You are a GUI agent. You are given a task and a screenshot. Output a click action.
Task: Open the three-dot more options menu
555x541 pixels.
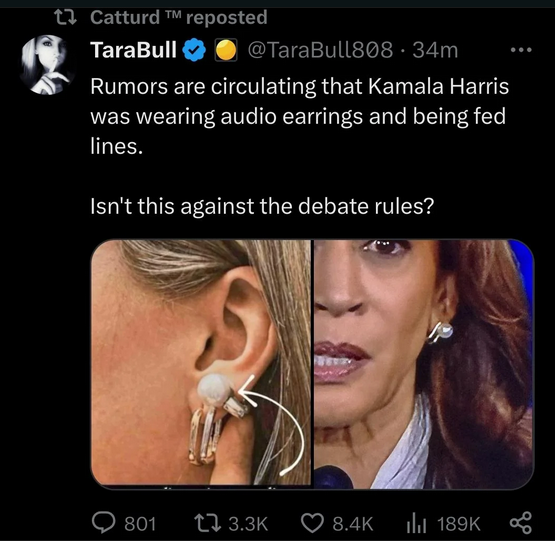pyautogui.click(x=521, y=50)
